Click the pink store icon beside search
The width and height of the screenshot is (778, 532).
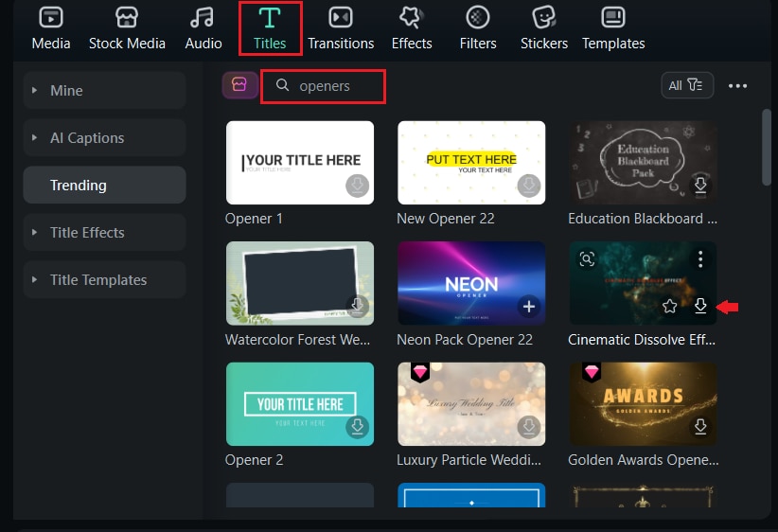pos(239,85)
